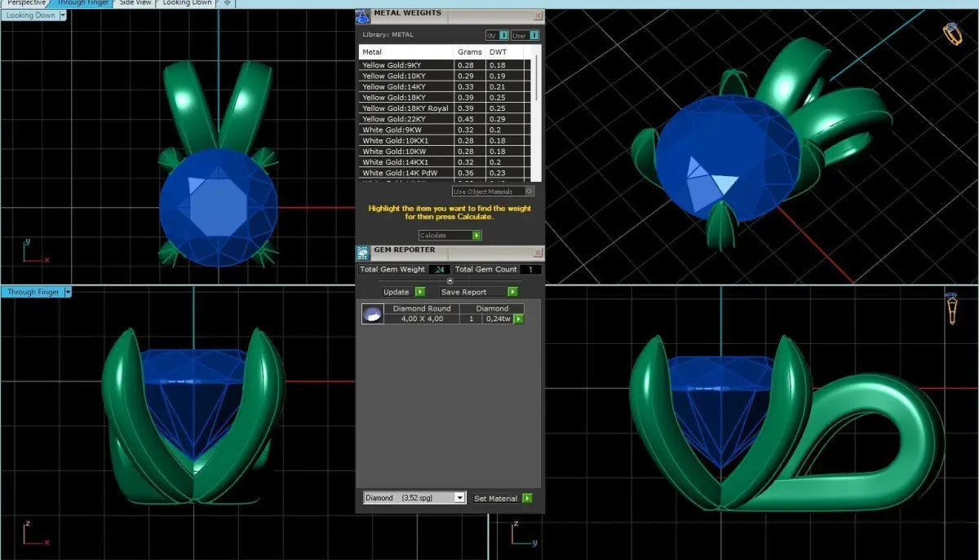
Task: Click the ring-on-finger icon in side viewport
Action: pos(951,308)
